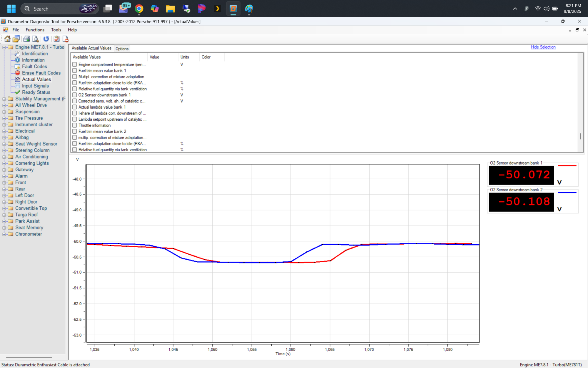Click the open folder toolbar icon

pos(16,39)
